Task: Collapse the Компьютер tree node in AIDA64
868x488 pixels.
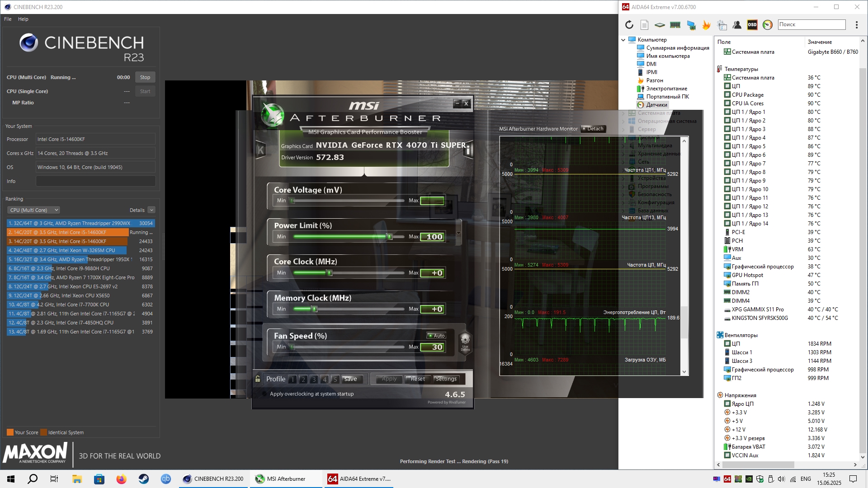Action: pos(623,40)
